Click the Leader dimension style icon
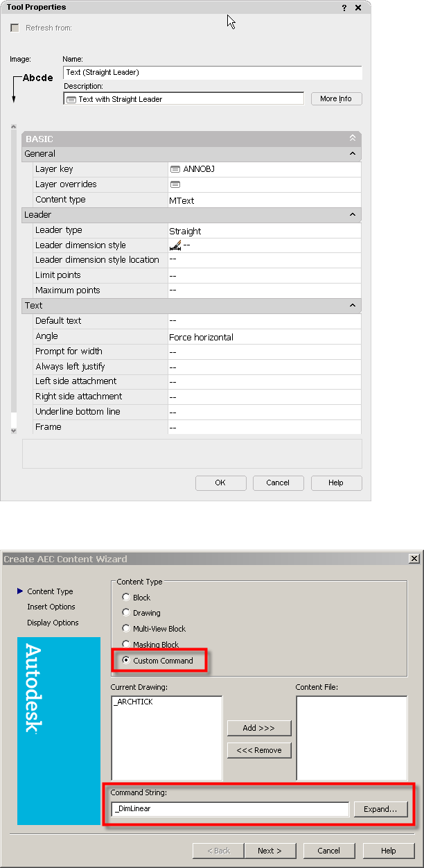Image resolution: width=424 pixels, height=868 pixels. tap(175, 245)
